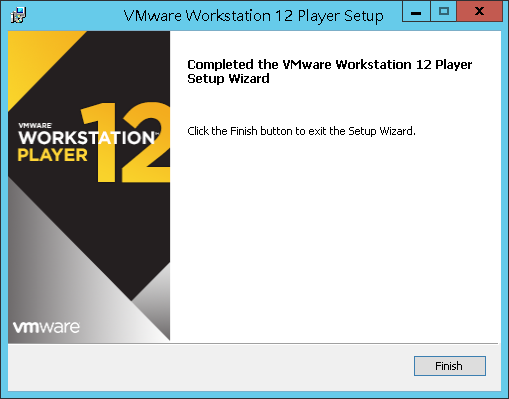Close the VMware Workstation 12 Player Setup
Image resolution: width=509 pixels, height=399 pixels.
click(x=480, y=12)
